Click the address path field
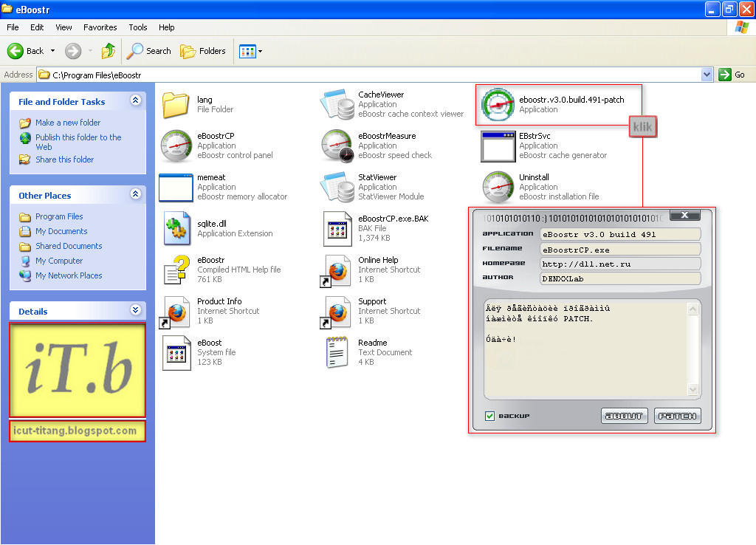The height and width of the screenshot is (545, 756). click(369, 75)
